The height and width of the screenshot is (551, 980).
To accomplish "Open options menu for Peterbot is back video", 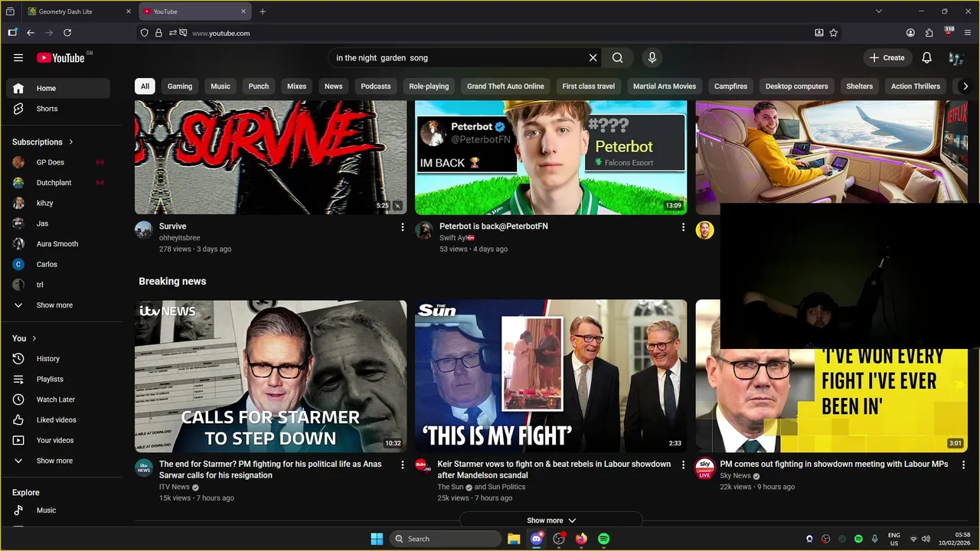I will (x=683, y=227).
